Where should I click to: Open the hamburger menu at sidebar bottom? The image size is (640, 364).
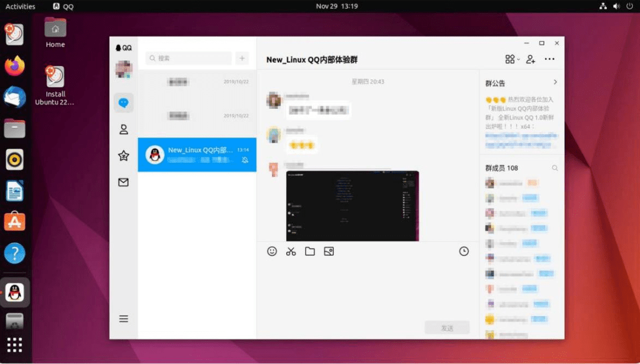tap(123, 318)
